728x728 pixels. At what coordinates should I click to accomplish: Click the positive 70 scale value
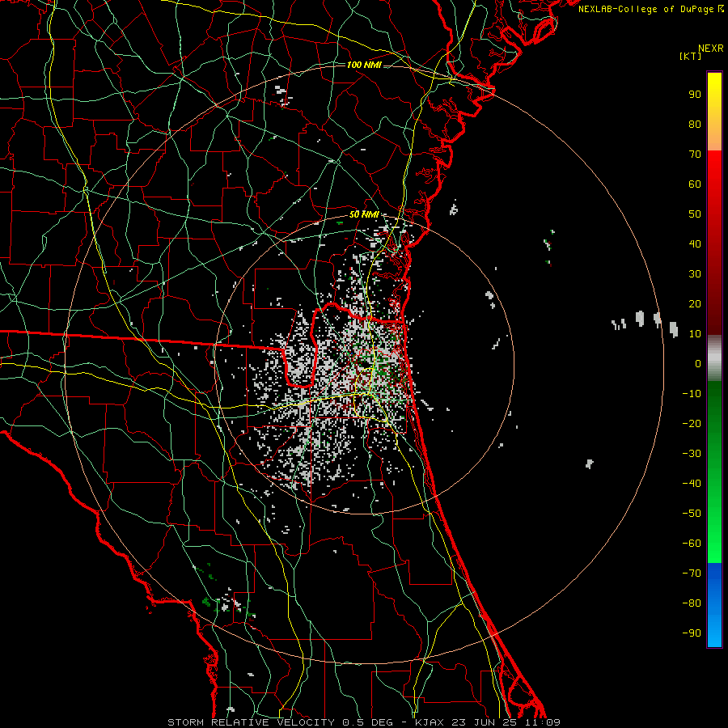[695, 154]
